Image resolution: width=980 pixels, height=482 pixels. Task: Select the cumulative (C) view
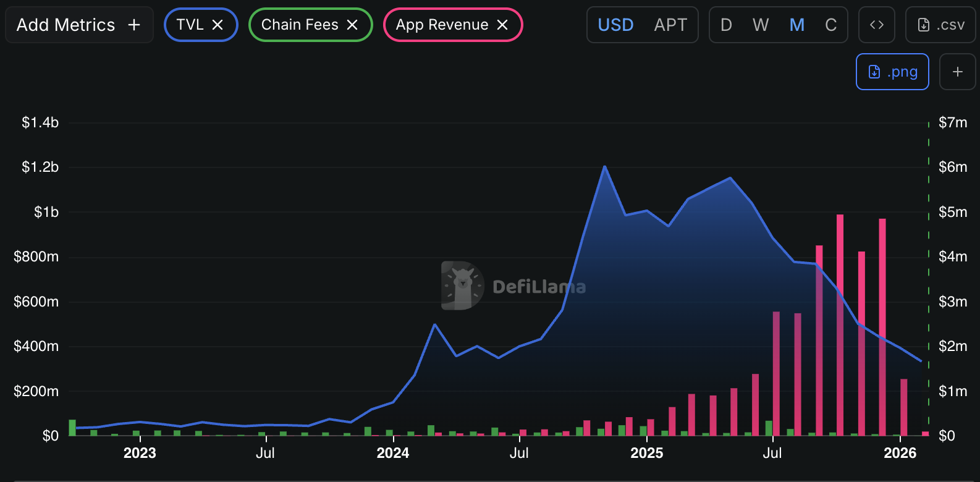click(831, 25)
